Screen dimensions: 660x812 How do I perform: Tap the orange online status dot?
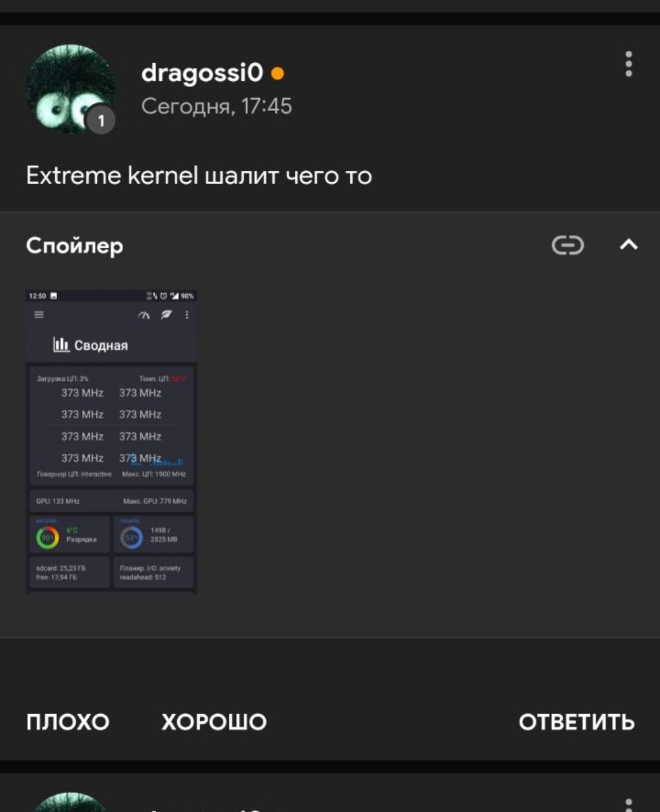pyautogui.click(x=277, y=74)
